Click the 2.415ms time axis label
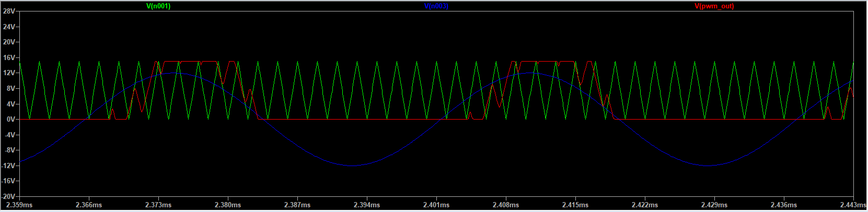This screenshot has height=212, width=868. pyautogui.click(x=575, y=205)
